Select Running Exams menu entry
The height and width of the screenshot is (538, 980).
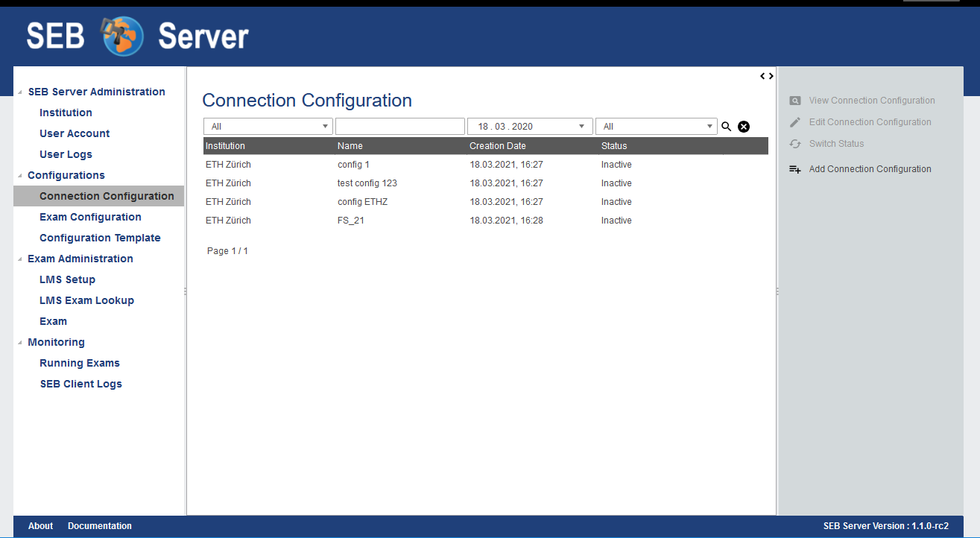click(x=80, y=363)
